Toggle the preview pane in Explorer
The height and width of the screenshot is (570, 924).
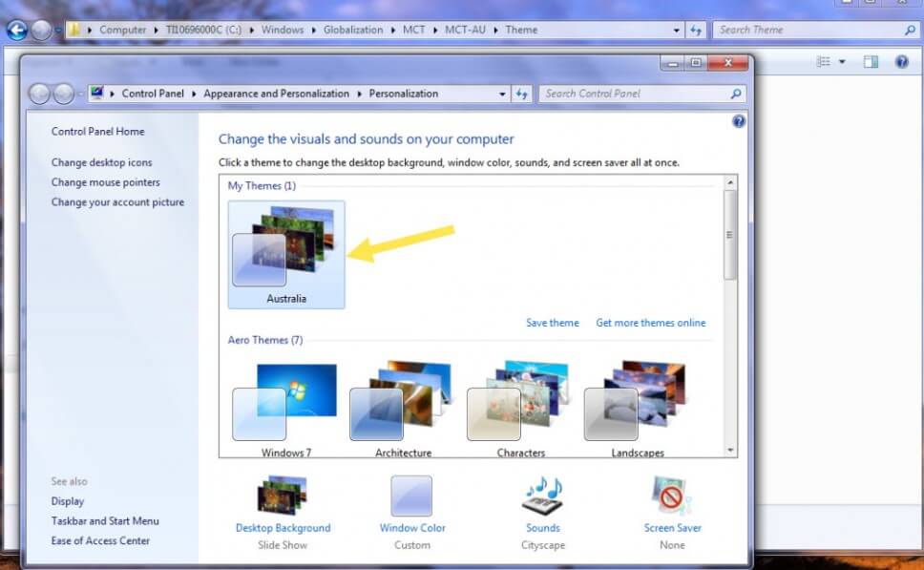click(x=871, y=61)
